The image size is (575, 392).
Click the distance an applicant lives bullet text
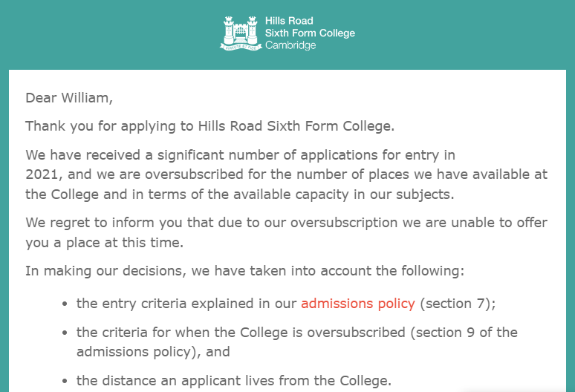pos(233,381)
